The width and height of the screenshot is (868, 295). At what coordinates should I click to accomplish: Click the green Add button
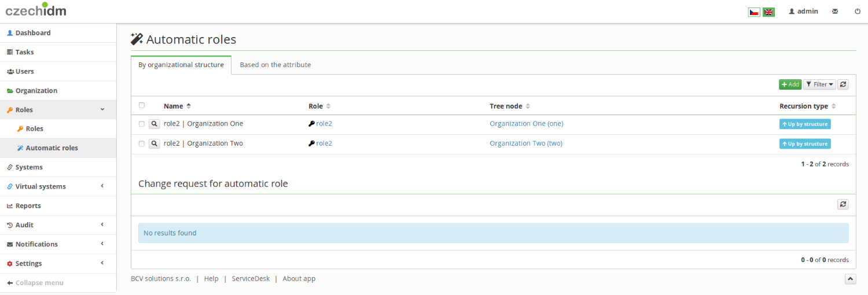790,84
